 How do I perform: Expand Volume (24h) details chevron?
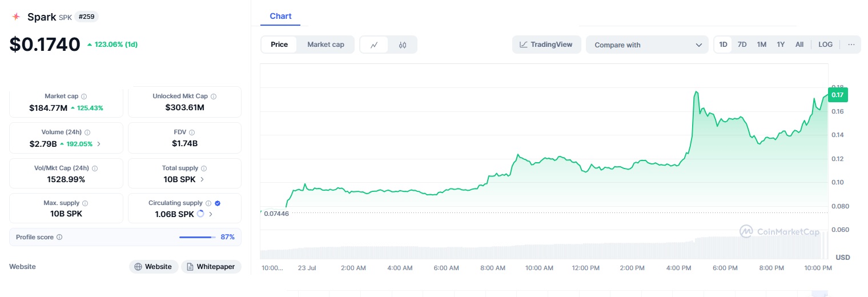pyautogui.click(x=99, y=144)
